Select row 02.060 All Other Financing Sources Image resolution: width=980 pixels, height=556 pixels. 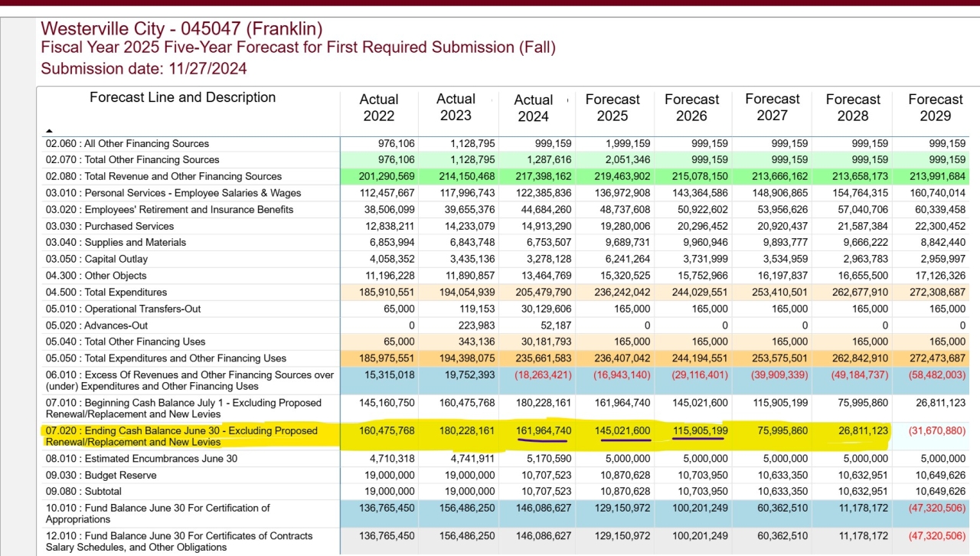[127, 143]
